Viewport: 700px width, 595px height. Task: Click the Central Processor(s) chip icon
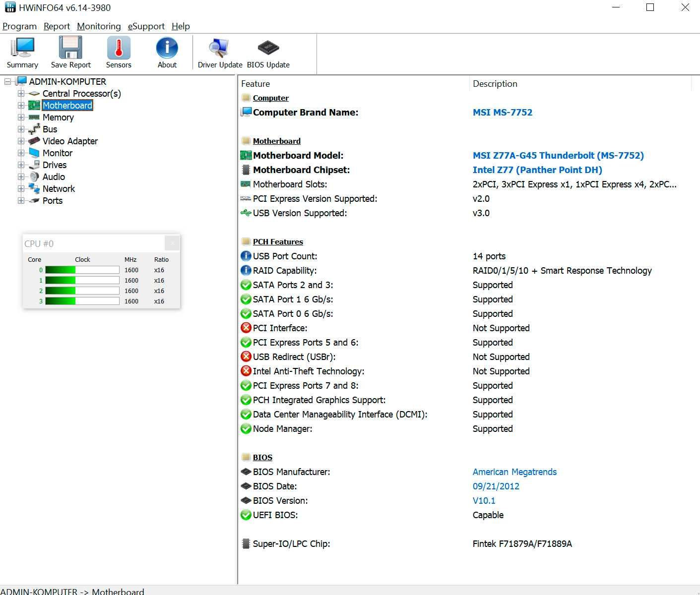click(x=34, y=94)
